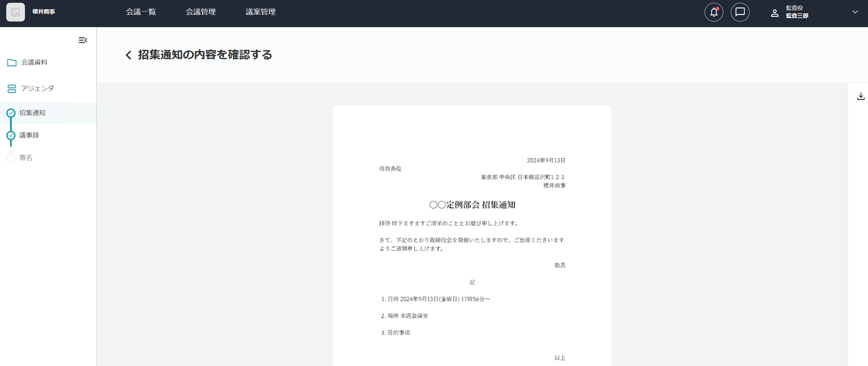Select the empty 署名 step circle

click(11, 158)
